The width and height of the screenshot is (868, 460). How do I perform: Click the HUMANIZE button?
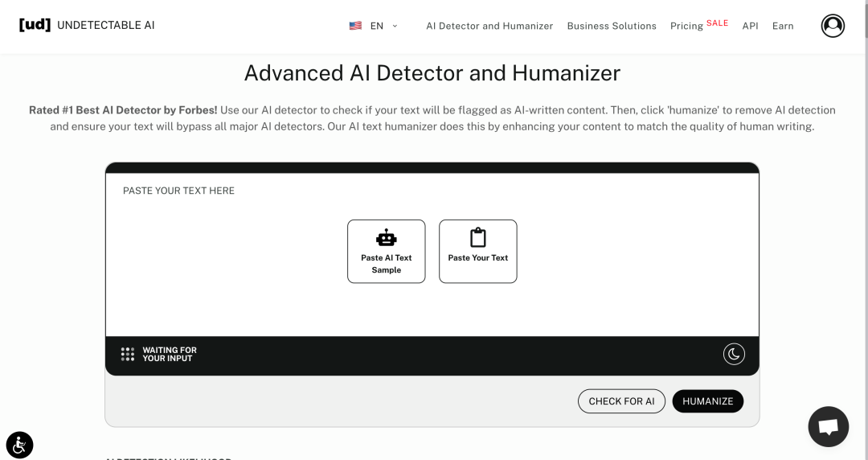click(x=707, y=401)
